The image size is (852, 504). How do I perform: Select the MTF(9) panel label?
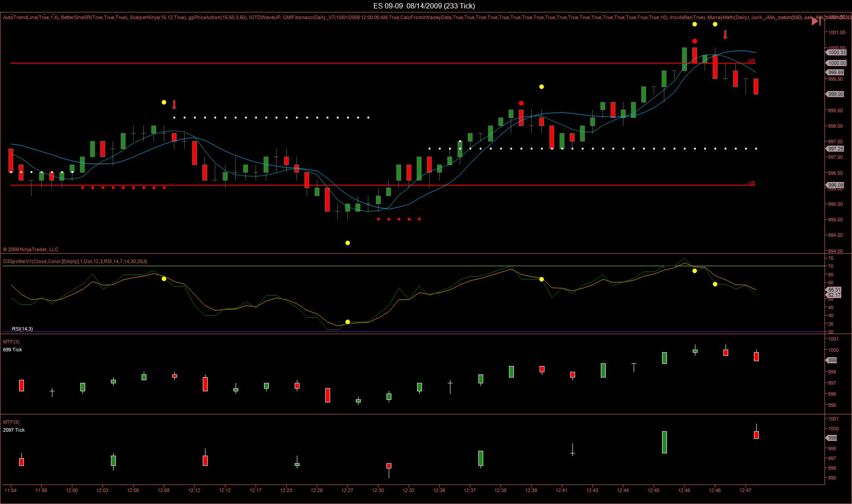(x=11, y=422)
